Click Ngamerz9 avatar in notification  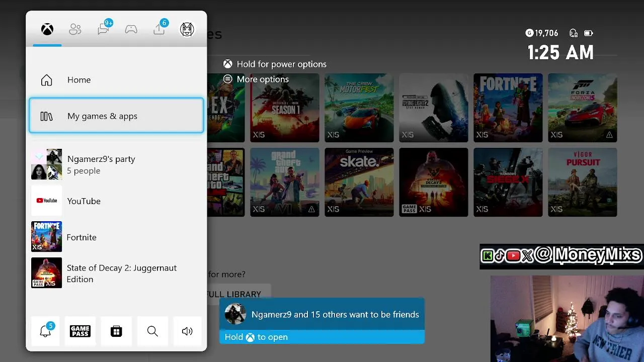pos(235,314)
